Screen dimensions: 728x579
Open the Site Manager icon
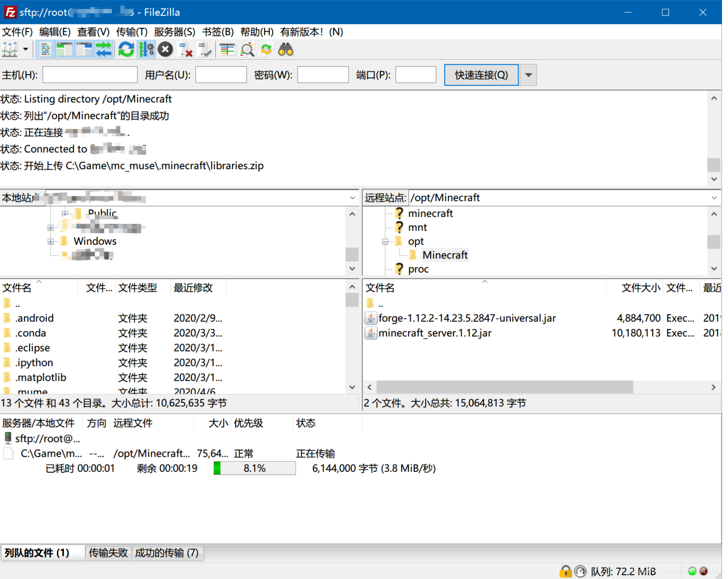[10, 50]
